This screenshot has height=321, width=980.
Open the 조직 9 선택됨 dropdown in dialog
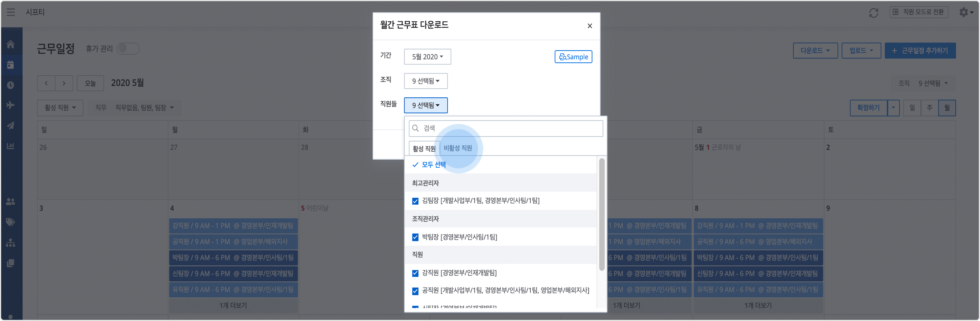click(426, 81)
